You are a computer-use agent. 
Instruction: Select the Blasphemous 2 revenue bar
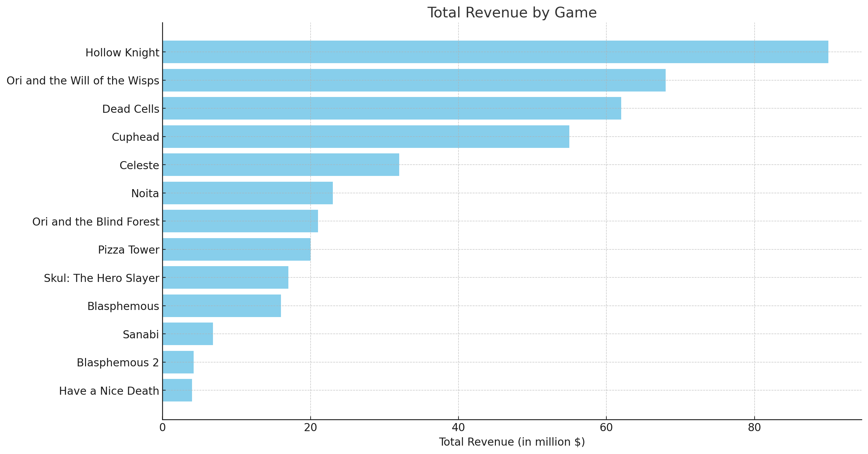click(x=178, y=362)
